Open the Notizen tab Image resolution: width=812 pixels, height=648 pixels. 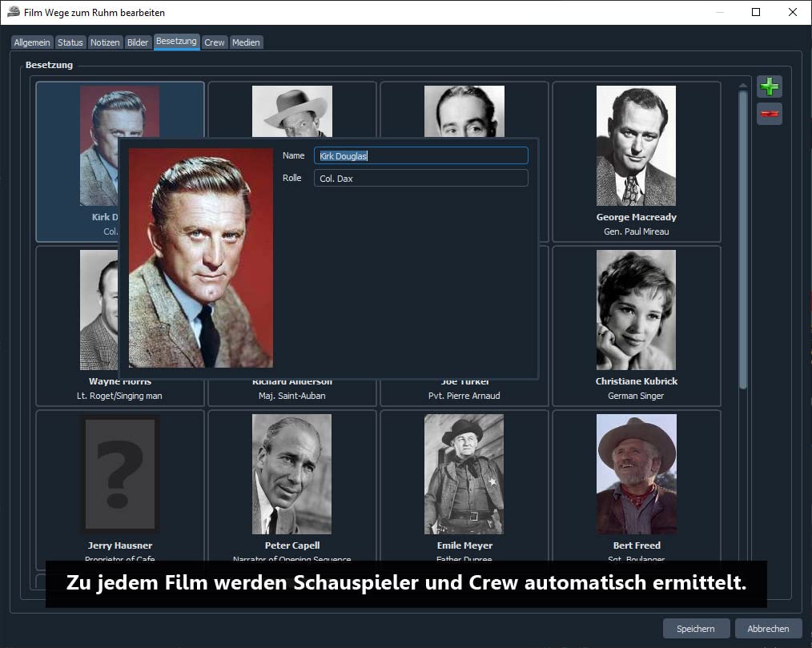click(x=105, y=42)
